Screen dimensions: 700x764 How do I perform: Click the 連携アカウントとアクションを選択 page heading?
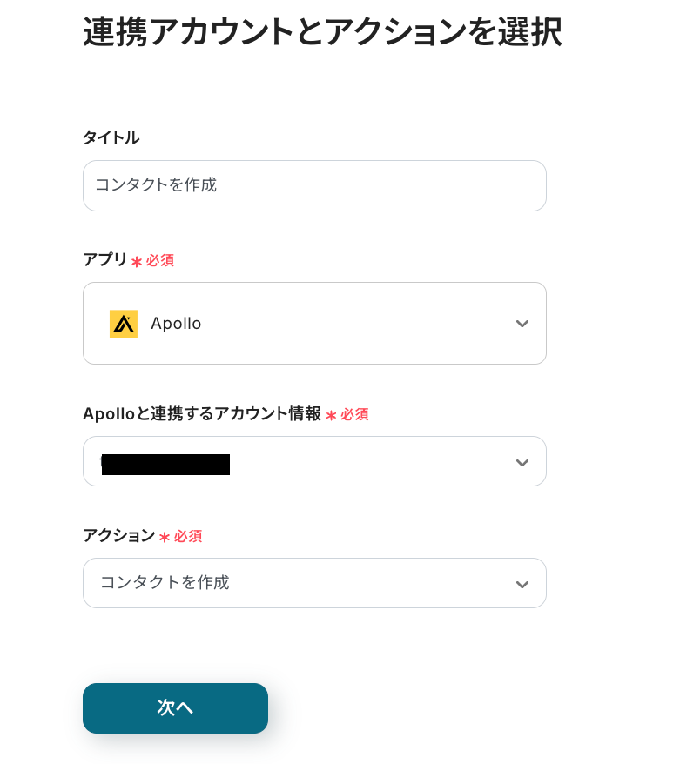tap(322, 32)
